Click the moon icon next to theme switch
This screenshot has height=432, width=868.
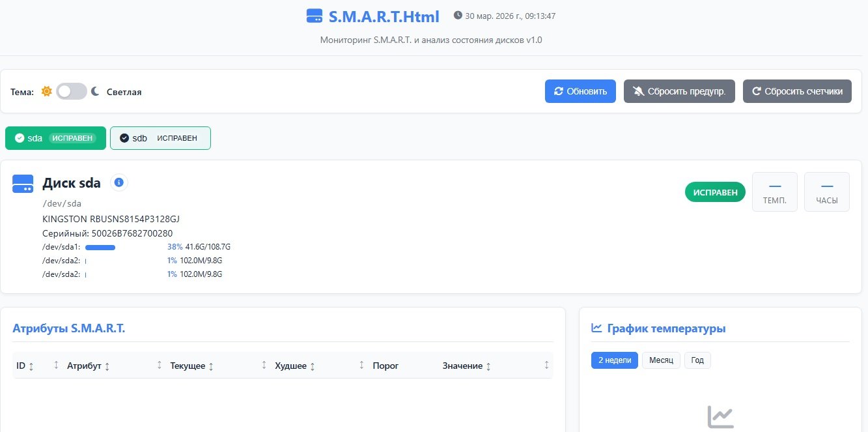tap(95, 92)
